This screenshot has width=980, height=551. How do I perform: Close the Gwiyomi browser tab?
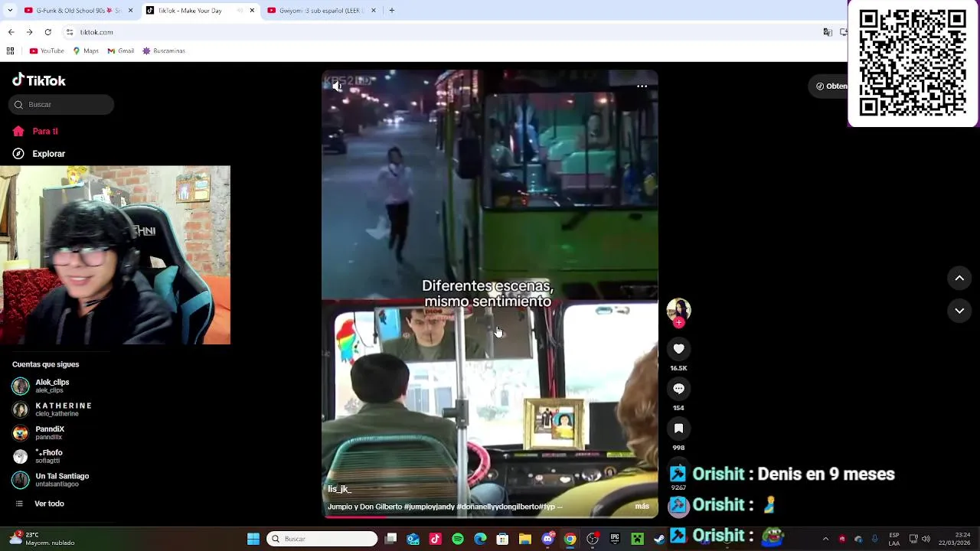click(x=374, y=11)
